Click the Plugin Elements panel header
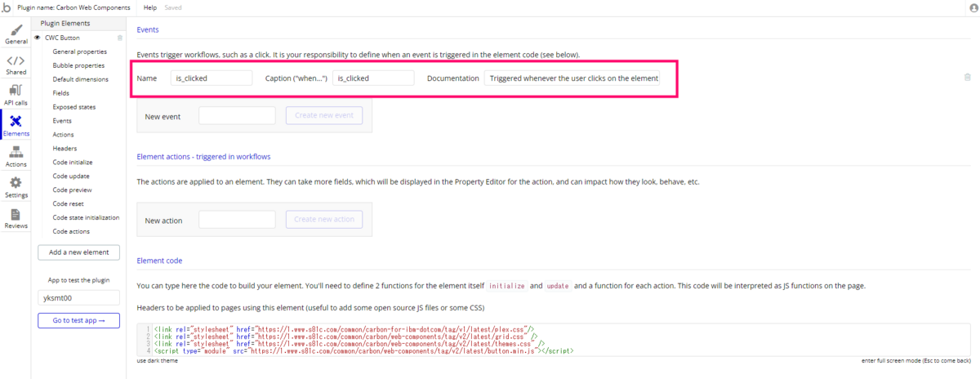Viewport: 980px width, 379px height. tap(65, 23)
